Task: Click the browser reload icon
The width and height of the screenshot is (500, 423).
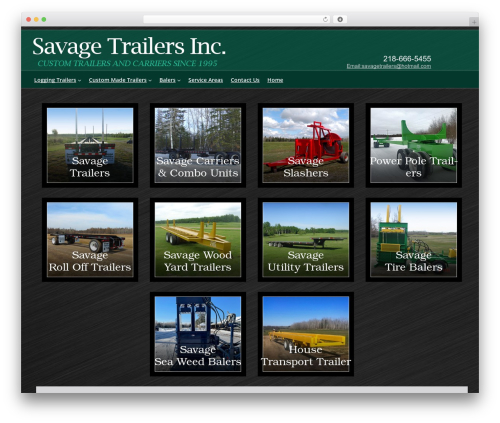Action: [x=325, y=20]
